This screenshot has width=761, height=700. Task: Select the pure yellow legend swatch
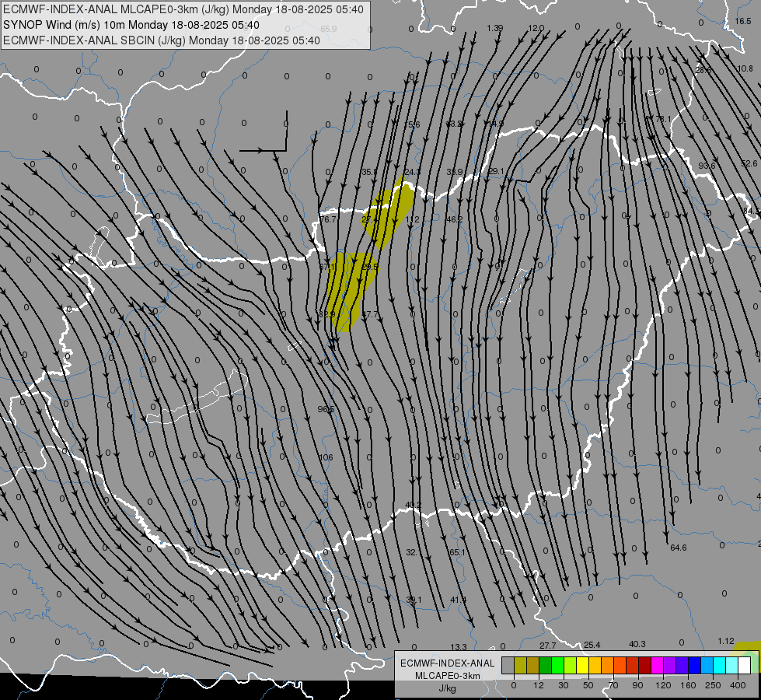(x=583, y=665)
